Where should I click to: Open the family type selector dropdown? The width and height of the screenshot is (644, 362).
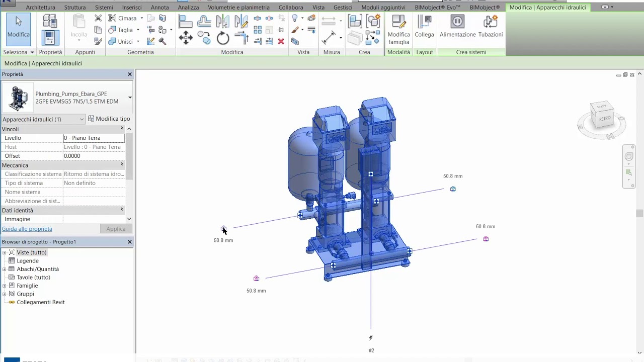(x=130, y=98)
